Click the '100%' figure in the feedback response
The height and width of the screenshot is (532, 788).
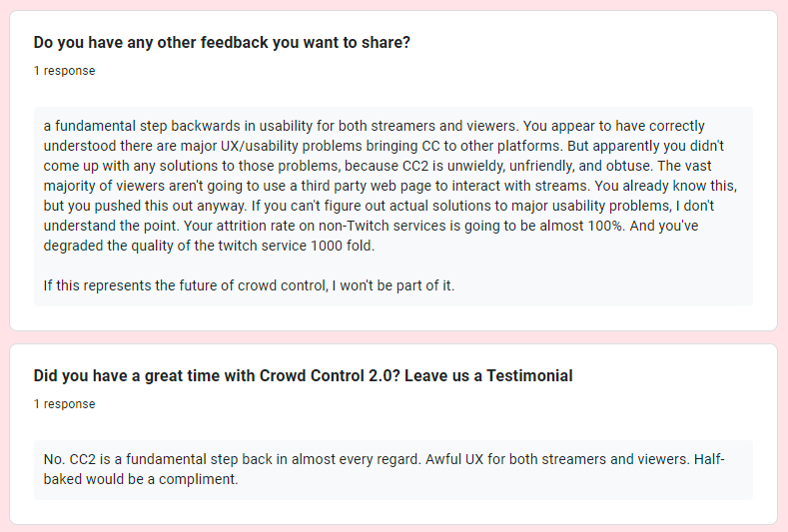tap(605, 226)
